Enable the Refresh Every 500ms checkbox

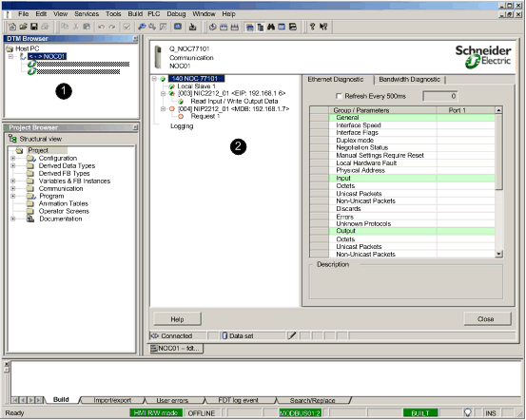(x=339, y=97)
